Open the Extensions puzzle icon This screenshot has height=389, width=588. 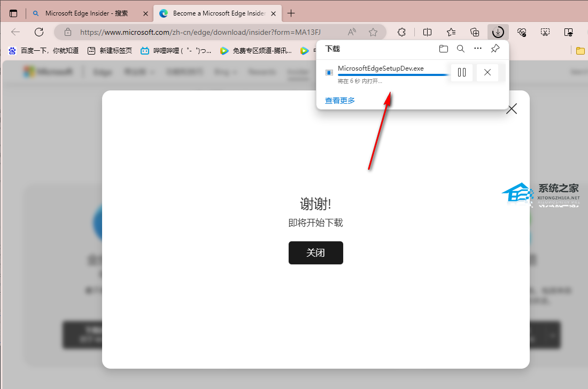click(401, 32)
